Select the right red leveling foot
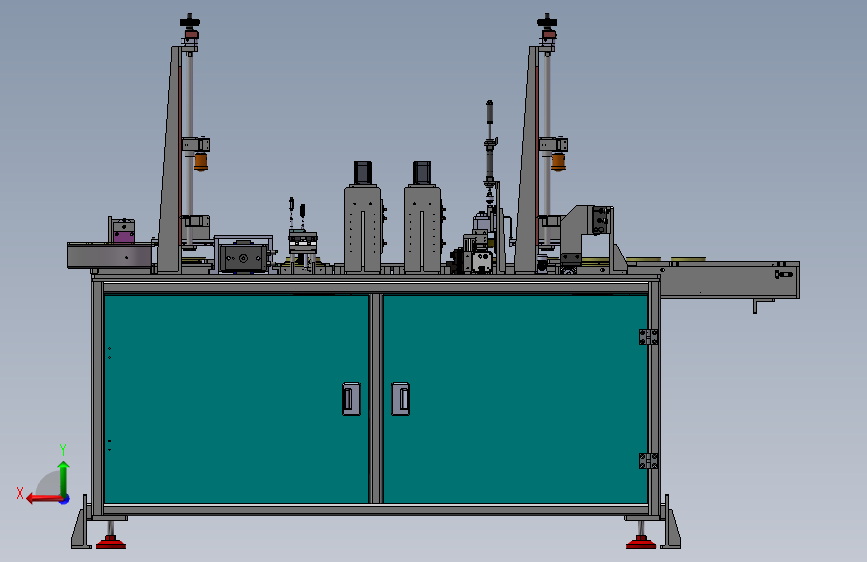Viewport: 867px width, 562px height. click(x=641, y=542)
